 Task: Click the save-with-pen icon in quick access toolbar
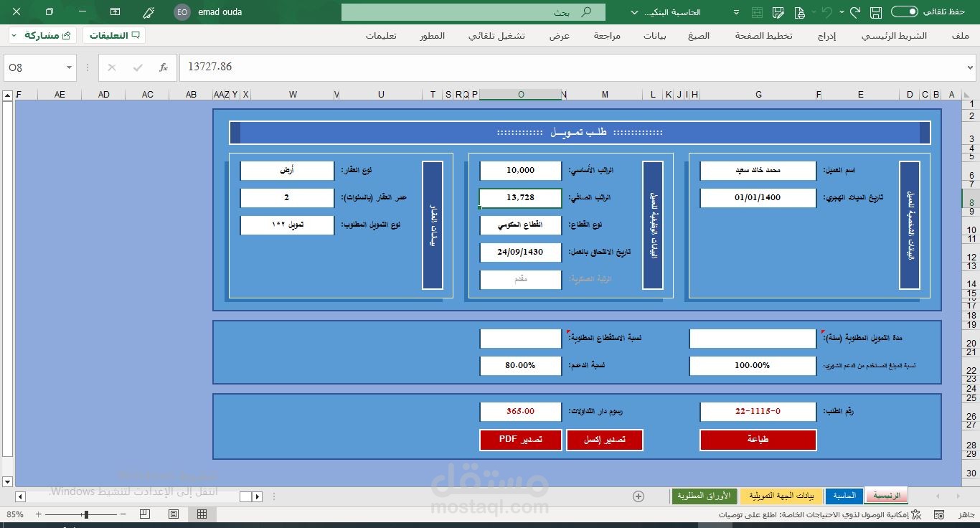(778, 12)
